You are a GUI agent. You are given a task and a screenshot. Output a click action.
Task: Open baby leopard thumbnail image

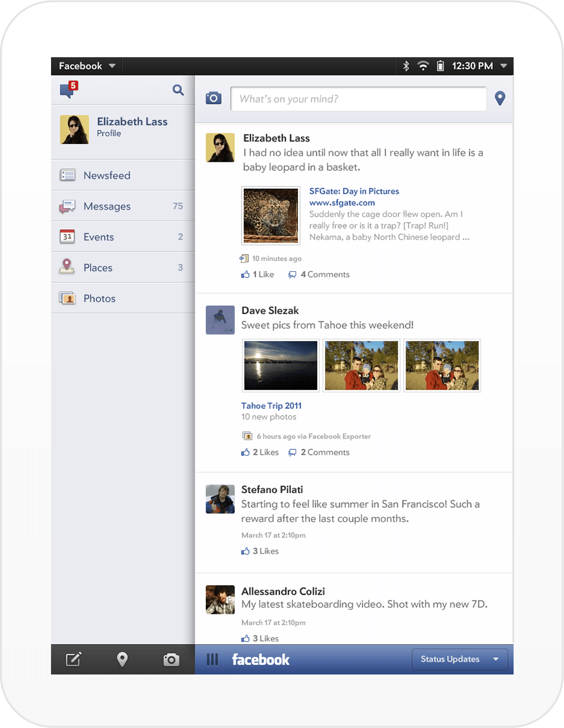(x=271, y=215)
